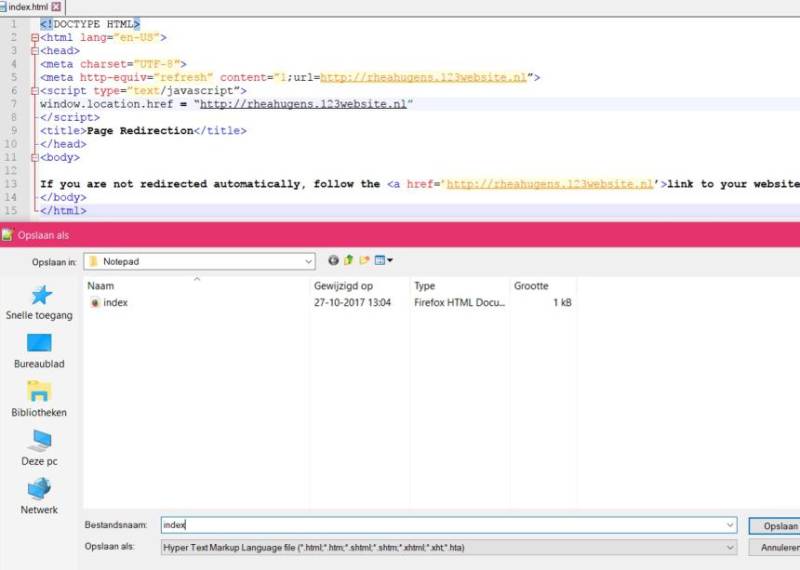Open the view options menu icon

coord(384,261)
